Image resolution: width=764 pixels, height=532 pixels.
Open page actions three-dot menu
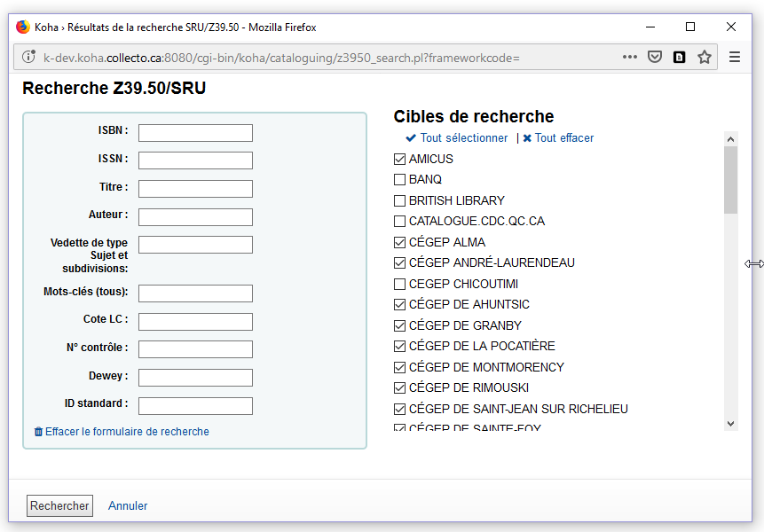coord(629,57)
